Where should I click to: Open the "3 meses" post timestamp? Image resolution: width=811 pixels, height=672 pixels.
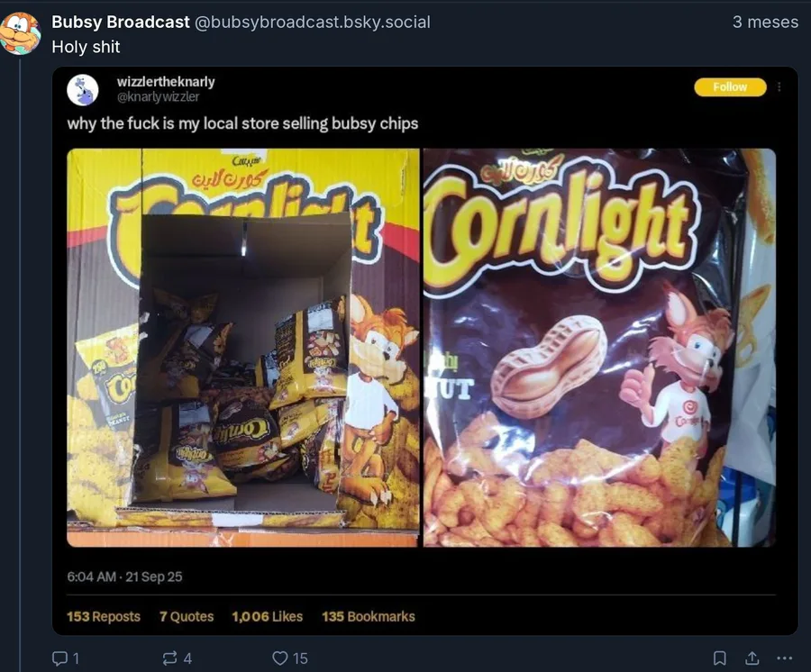(x=765, y=22)
